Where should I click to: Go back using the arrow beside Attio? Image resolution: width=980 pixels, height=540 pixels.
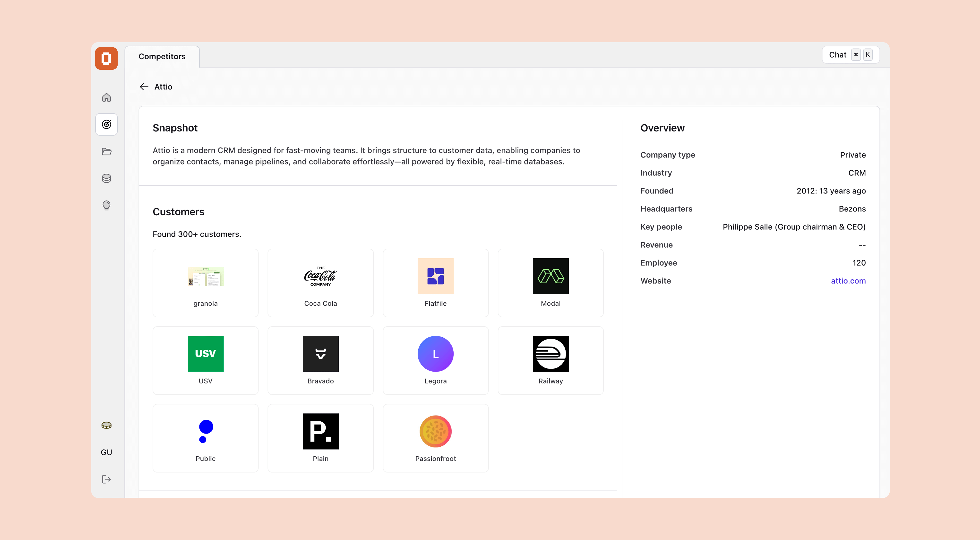144,87
